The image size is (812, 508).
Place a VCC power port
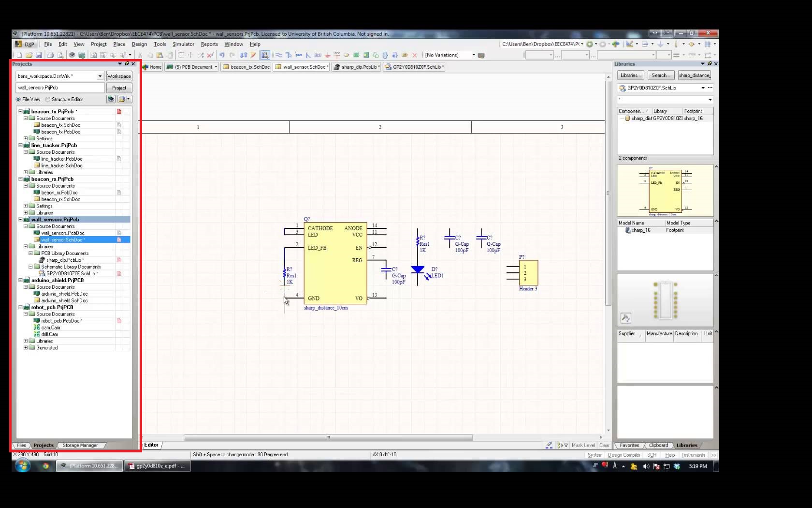(337, 55)
